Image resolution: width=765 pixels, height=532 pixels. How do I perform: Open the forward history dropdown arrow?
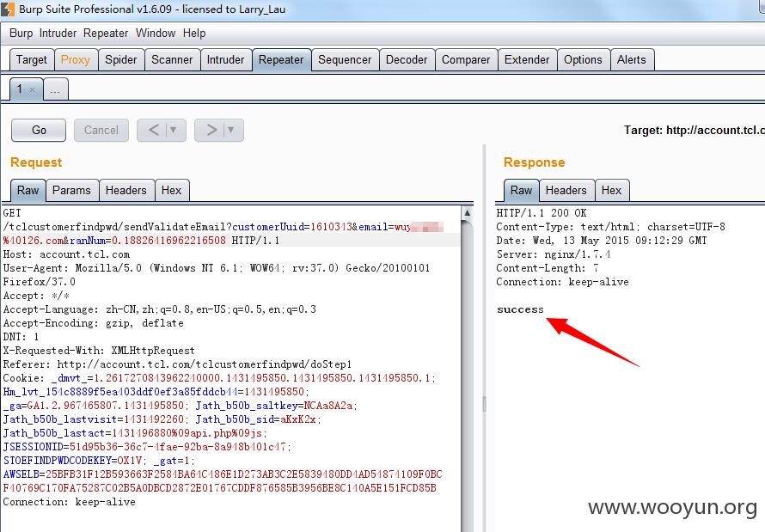[x=231, y=130]
